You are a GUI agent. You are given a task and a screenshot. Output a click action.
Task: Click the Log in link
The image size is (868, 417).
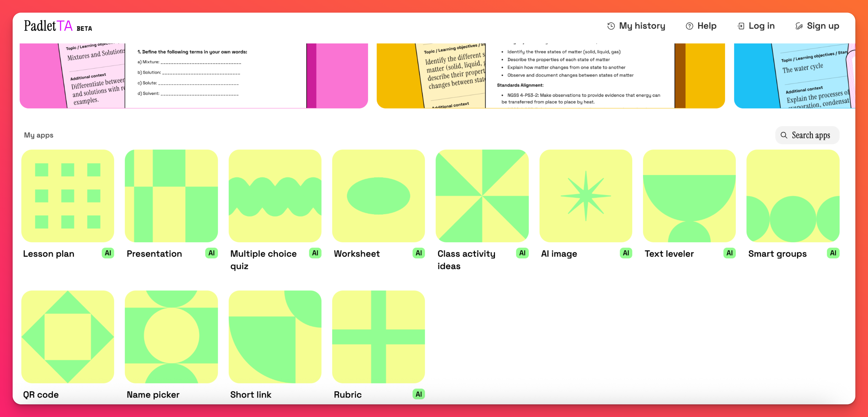[756, 26]
